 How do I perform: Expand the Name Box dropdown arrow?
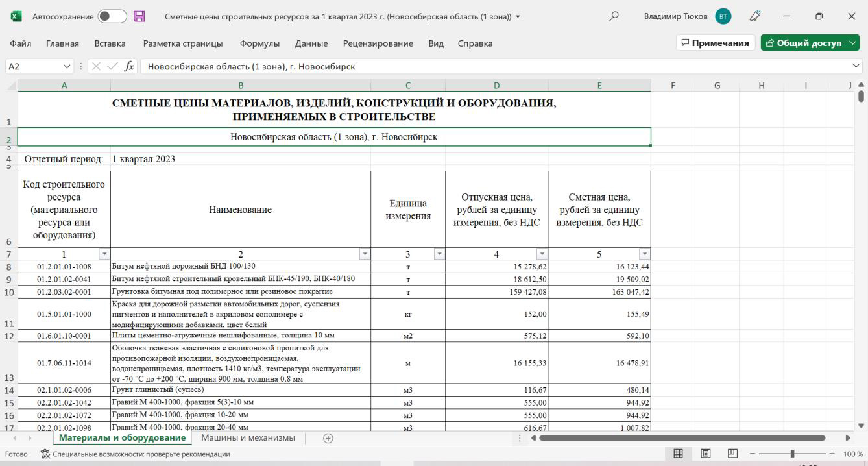[x=67, y=66]
